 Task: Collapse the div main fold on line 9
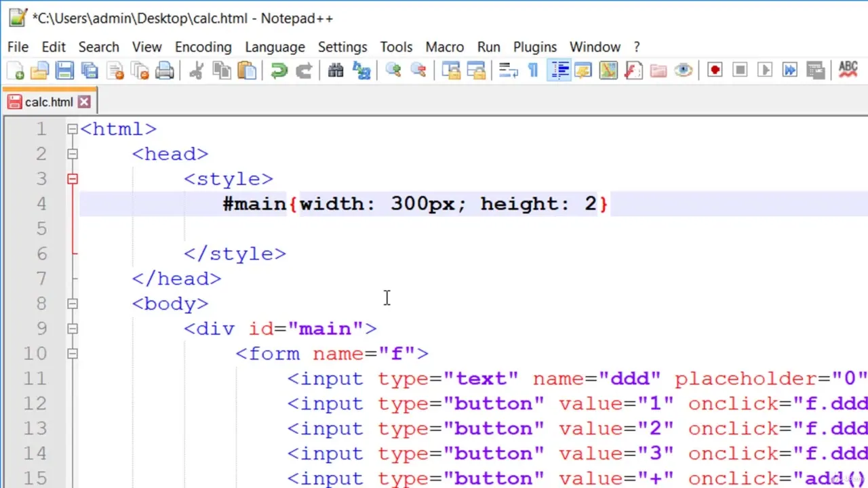[73, 329]
